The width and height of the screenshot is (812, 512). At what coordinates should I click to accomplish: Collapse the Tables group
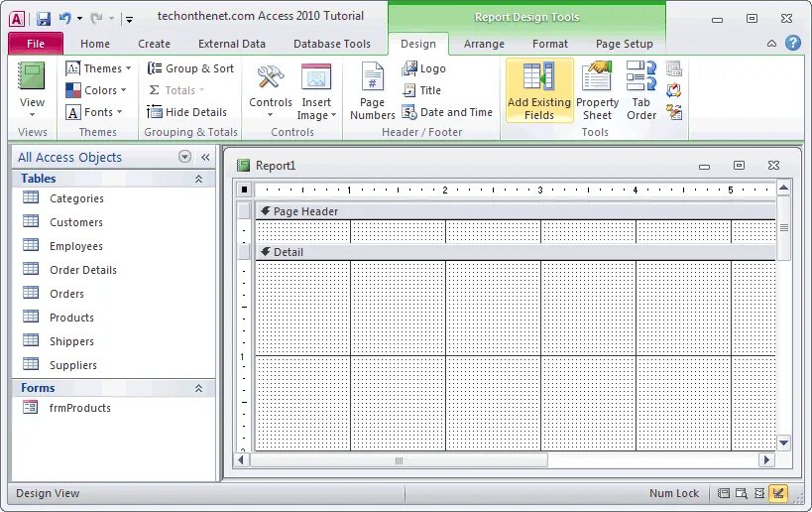click(198, 179)
